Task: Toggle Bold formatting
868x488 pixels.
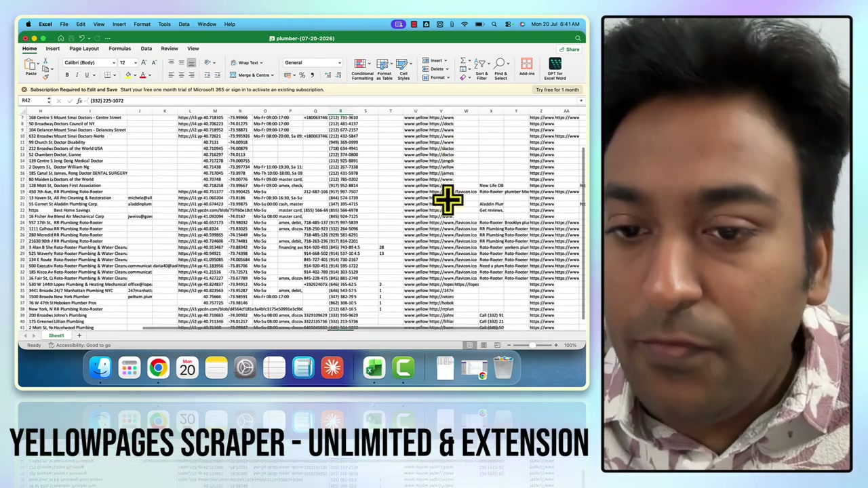Action: click(x=66, y=75)
